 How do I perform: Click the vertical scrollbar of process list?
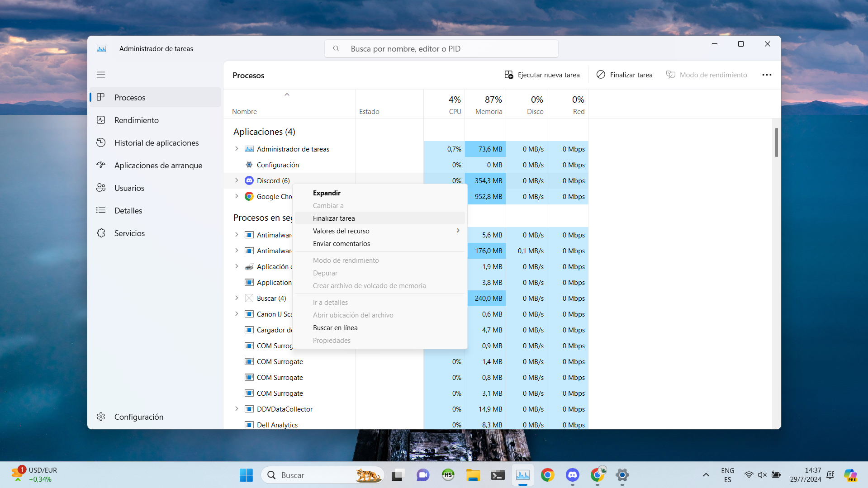point(776,142)
